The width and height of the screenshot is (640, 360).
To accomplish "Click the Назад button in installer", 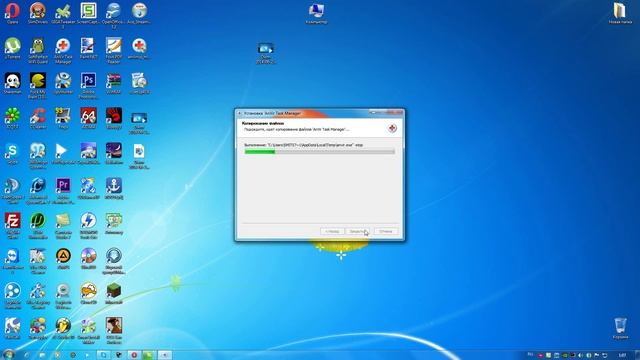I will tap(332, 231).
